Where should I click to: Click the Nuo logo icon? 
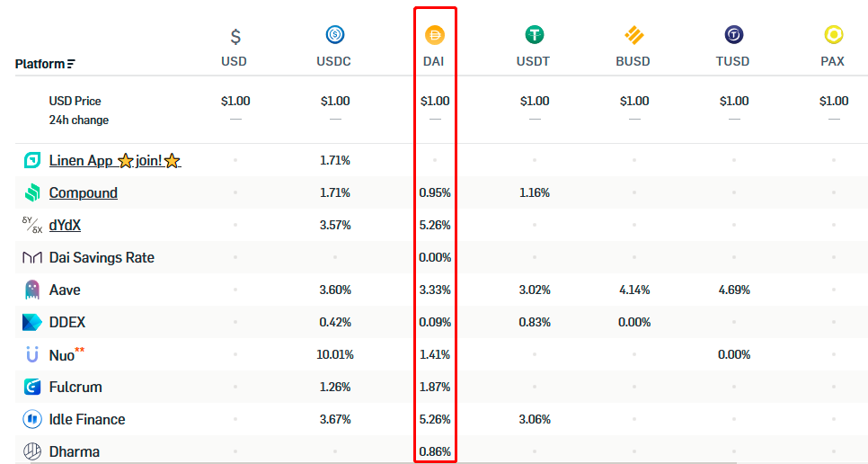coord(32,354)
